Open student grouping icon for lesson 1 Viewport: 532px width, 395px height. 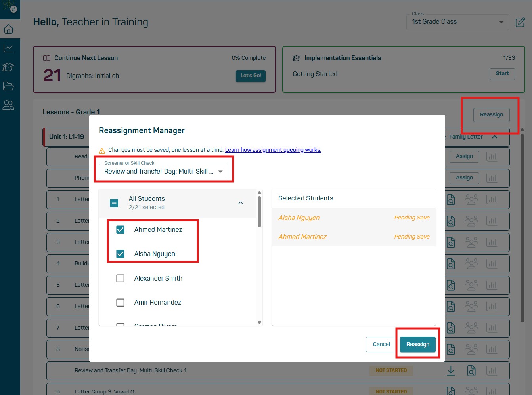[471, 199]
